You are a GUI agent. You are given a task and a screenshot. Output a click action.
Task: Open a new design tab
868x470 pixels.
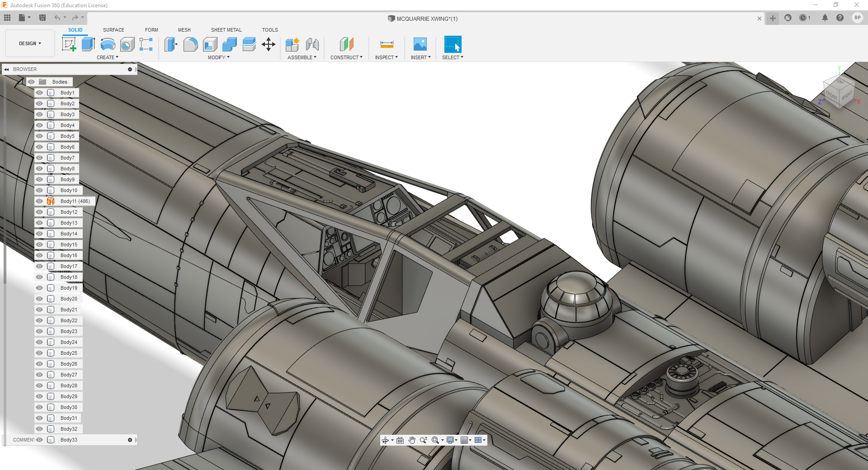tap(773, 18)
